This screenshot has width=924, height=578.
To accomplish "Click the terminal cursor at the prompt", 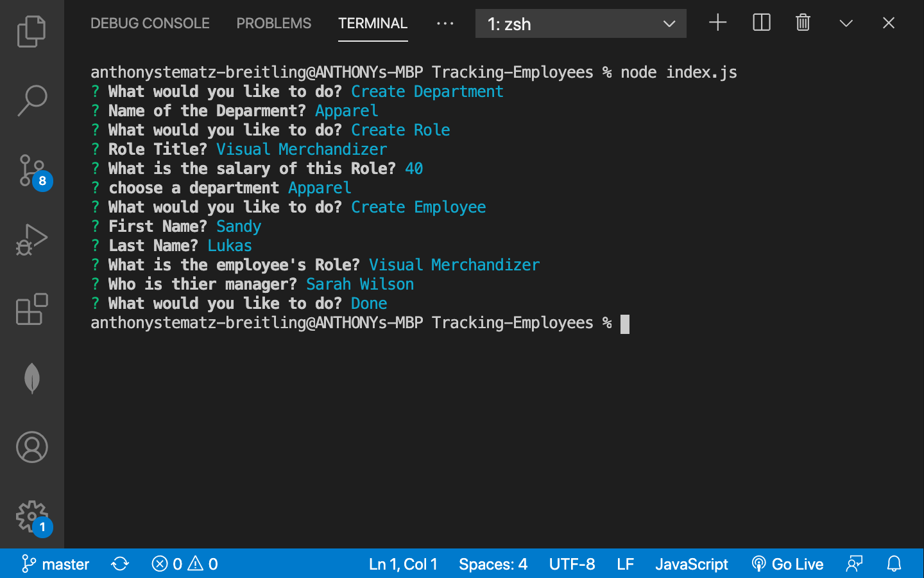I will 625,324.
